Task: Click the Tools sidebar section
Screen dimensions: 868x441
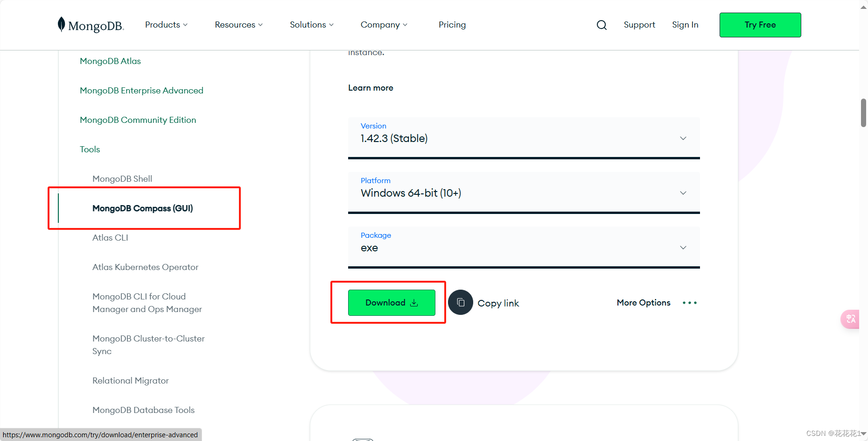Action: [90, 149]
